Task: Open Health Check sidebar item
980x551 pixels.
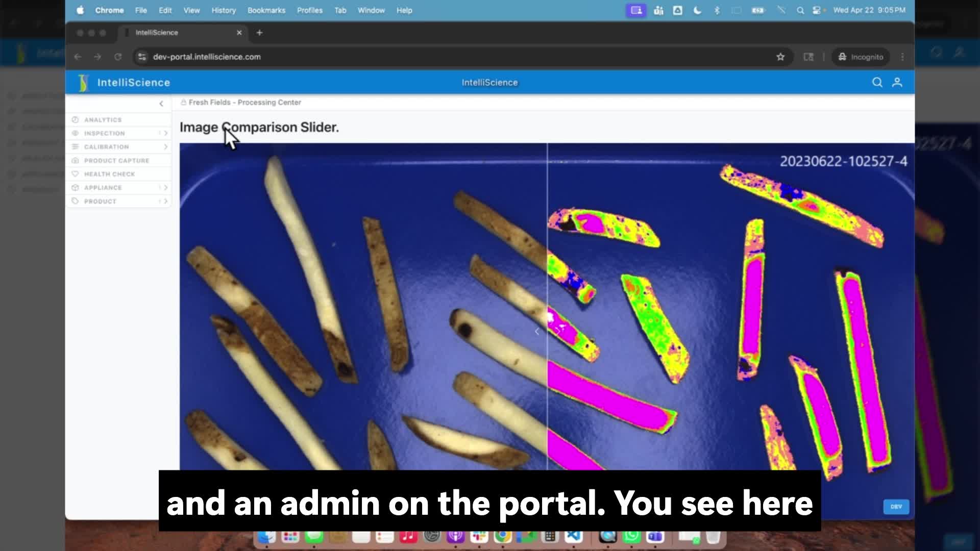Action: (109, 174)
